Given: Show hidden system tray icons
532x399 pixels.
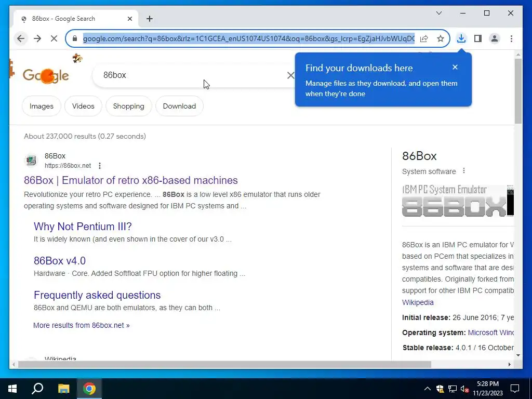Looking at the screenshot, I should coord(428,389).
